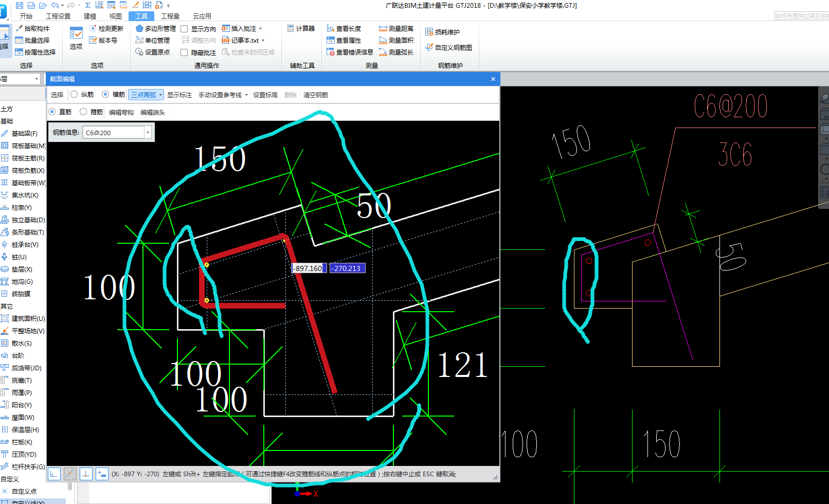Switch to the 建模 ribbon tab
This screenshot has width=829, height=504.
click(90, 16)
